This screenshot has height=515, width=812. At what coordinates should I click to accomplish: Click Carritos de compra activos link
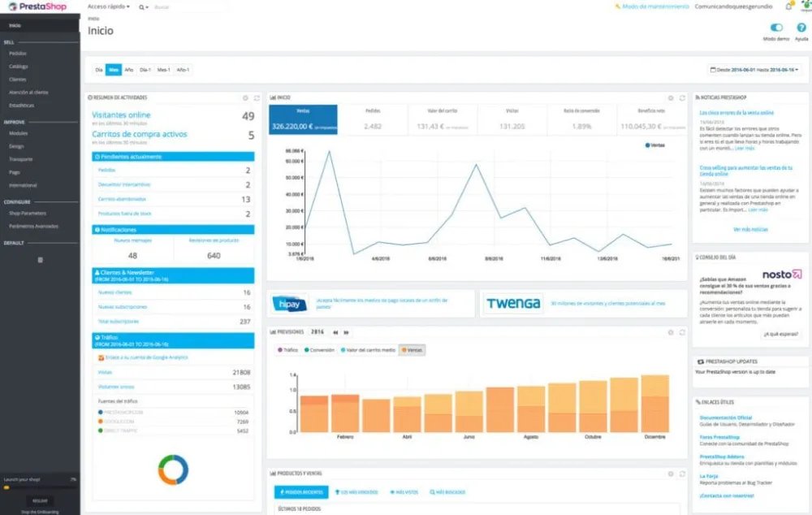click(140, 134)
